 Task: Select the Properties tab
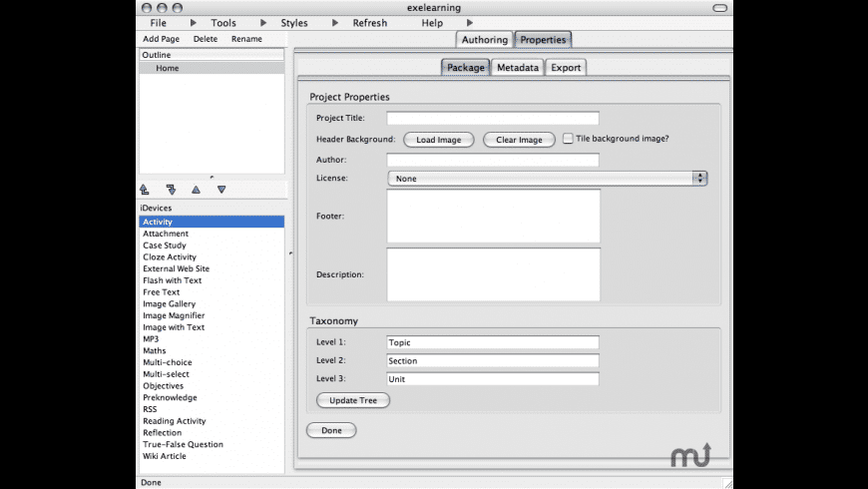coord(543,40)
